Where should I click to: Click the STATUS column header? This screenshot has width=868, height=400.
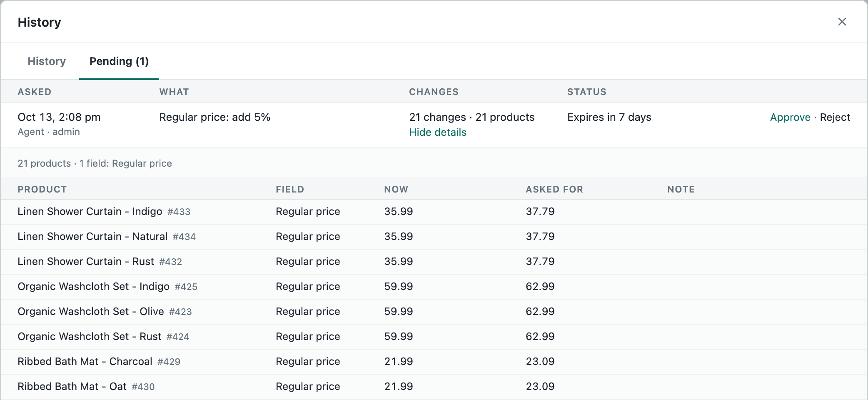pos(587,92)
